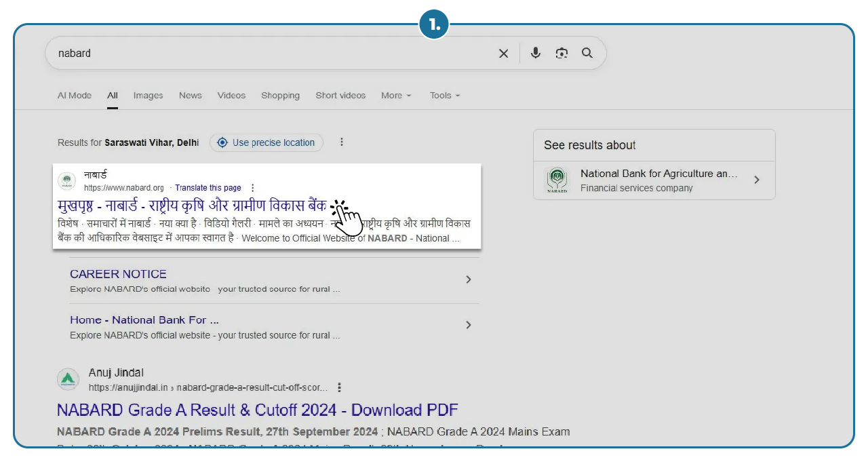This screenshot has height=464, width=868.
Task: Open three-dot options for nabard.org result
Action: 253,188
